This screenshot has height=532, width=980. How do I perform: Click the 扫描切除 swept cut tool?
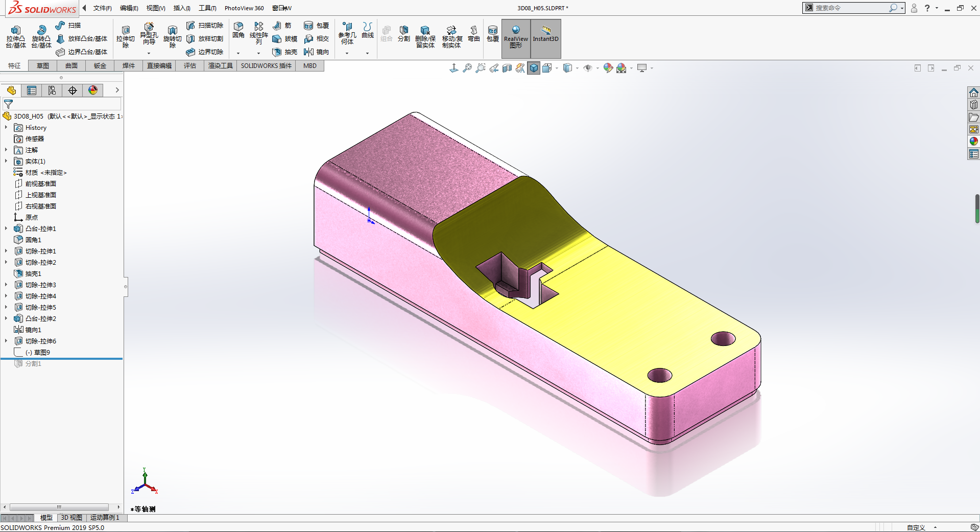pos(205,25)
